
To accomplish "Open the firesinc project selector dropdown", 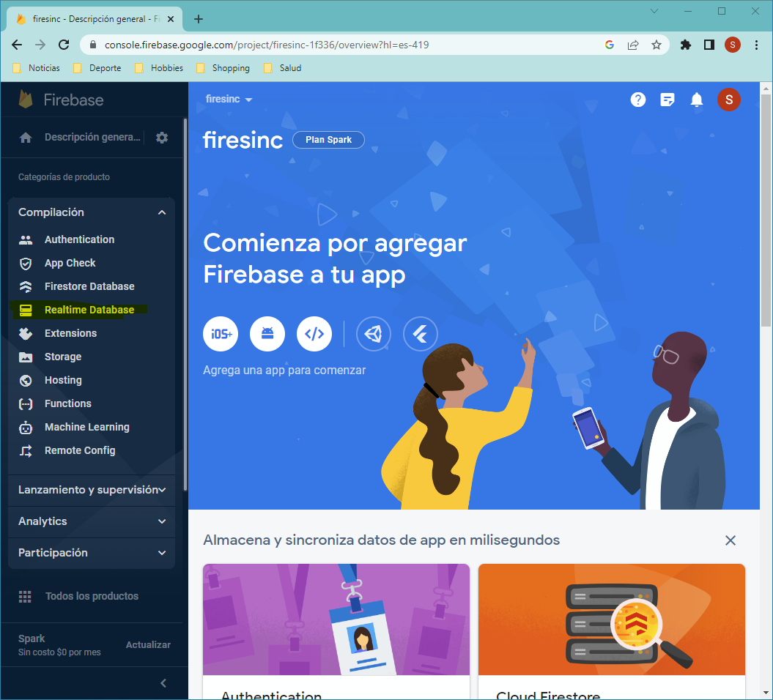I will tap(229, 100).
